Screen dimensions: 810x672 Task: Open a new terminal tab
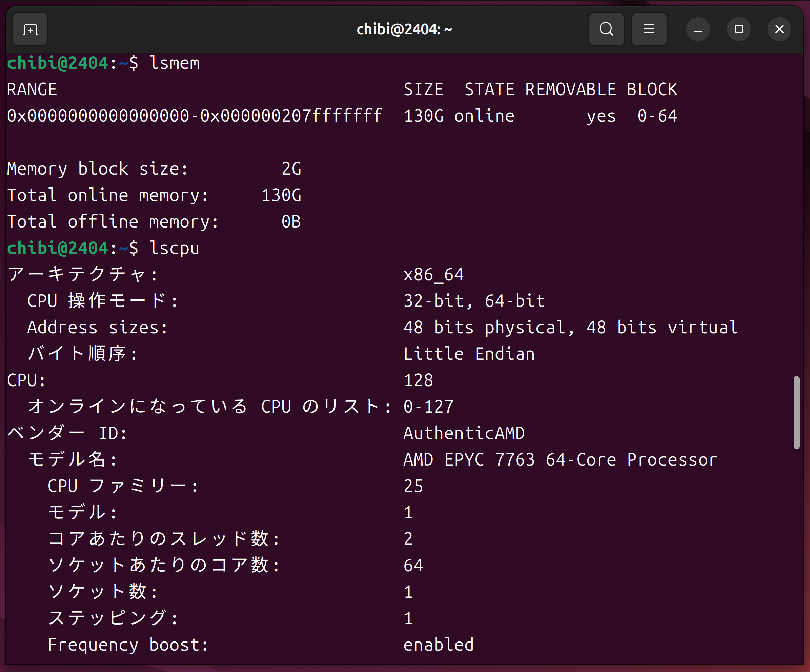click(x=30, y=29)
